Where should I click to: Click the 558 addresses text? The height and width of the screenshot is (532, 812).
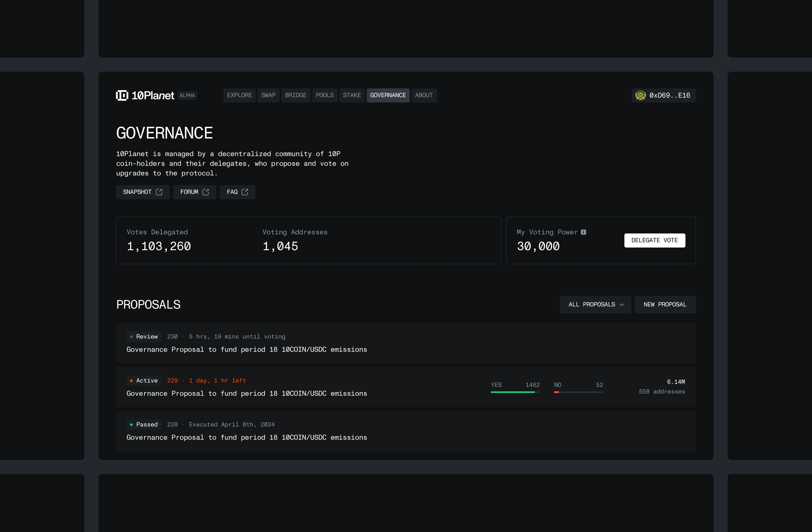click(662, 392)
